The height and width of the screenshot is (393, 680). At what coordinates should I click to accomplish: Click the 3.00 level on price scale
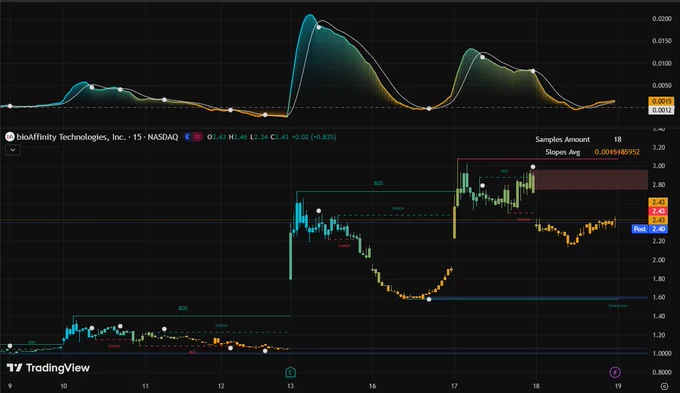point(658,166)
